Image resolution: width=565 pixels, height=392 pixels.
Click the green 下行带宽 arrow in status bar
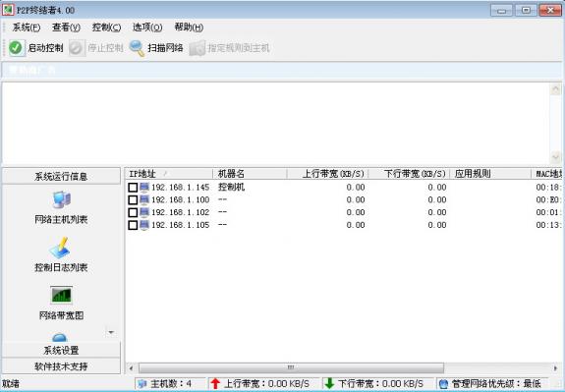(x=329, y=383)
